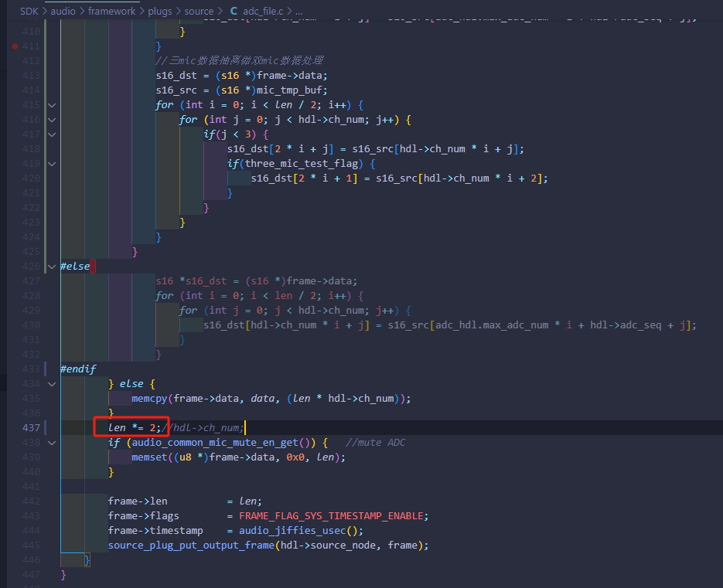Fold the else block at line 434
Image resolution: width=723 pixels, height=588 pixels.
[52, 384]
